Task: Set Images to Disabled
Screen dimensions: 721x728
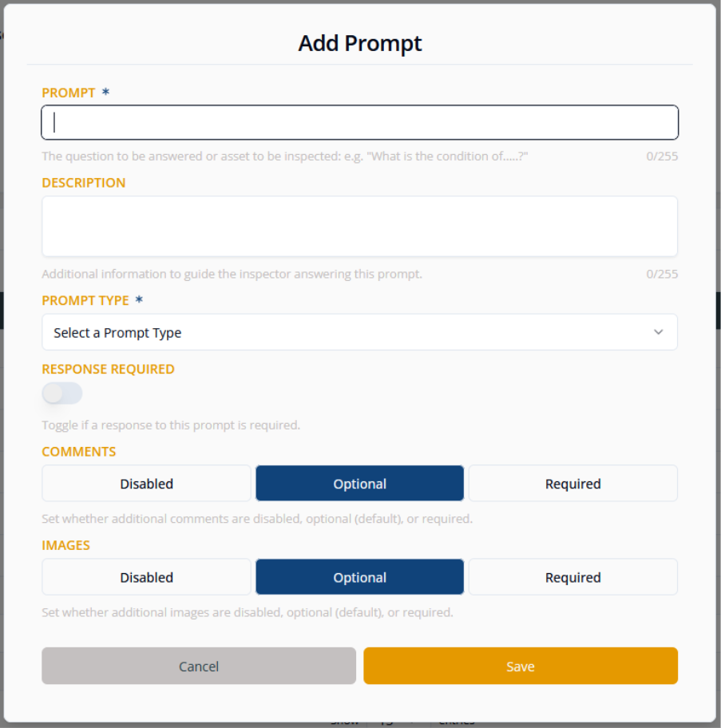Action: 147,578
